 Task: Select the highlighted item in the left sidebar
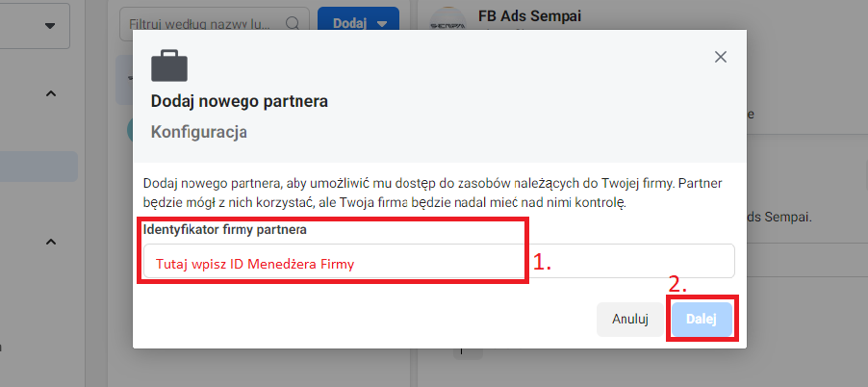click(x=38, y=167)
